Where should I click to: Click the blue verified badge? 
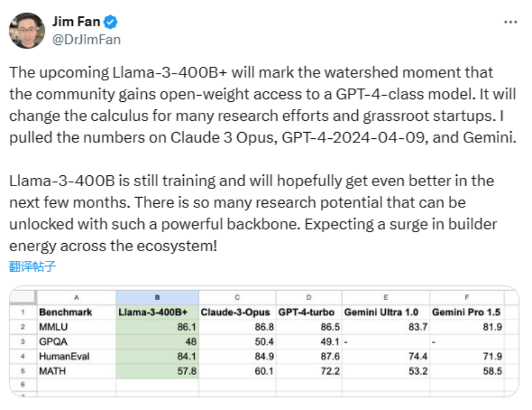(112, 22)
